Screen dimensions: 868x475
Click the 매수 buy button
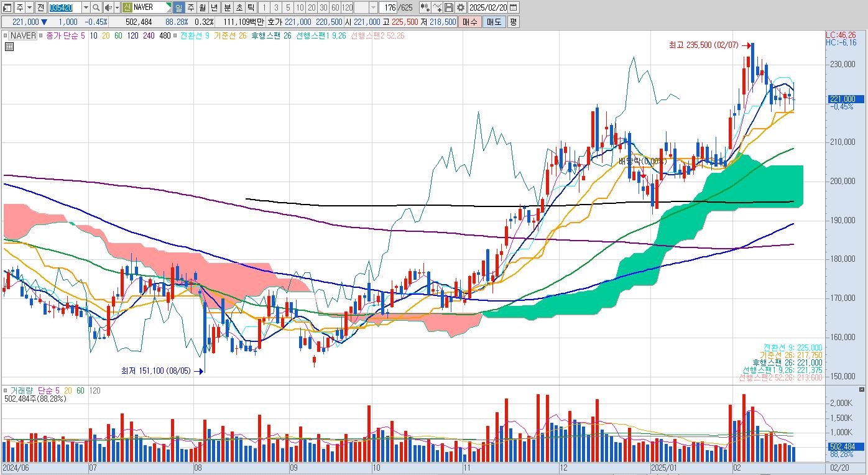pyautogui.click(x=469, y=21)
